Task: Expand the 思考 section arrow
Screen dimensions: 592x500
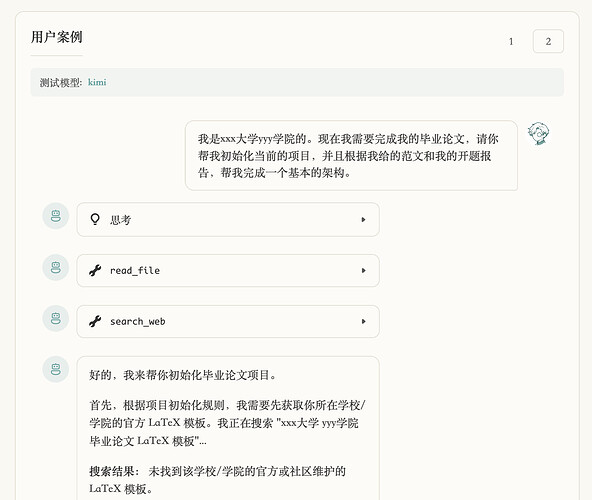Action: click(363, 219)
